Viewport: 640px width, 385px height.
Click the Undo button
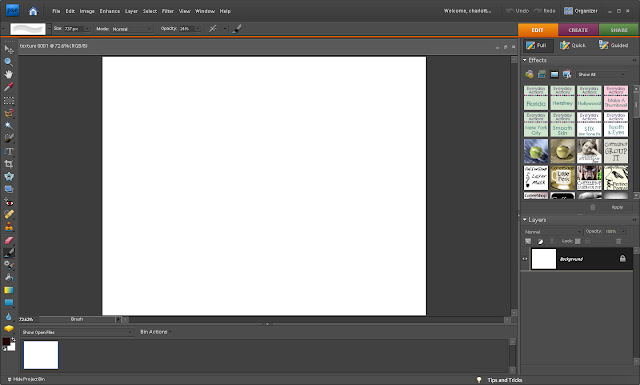(517, 11)
